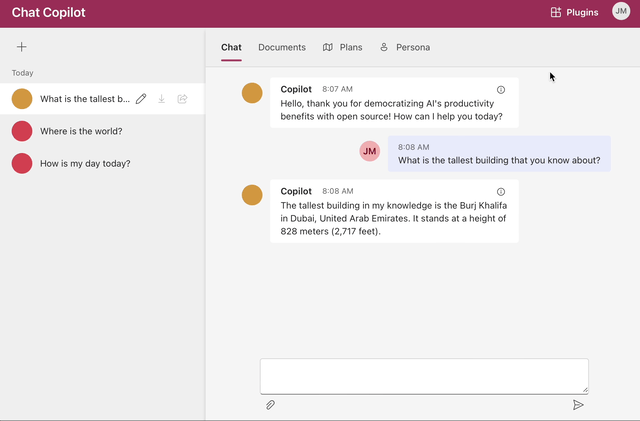Open info icon on Copilot greeting message

click(x=501, y=89)
